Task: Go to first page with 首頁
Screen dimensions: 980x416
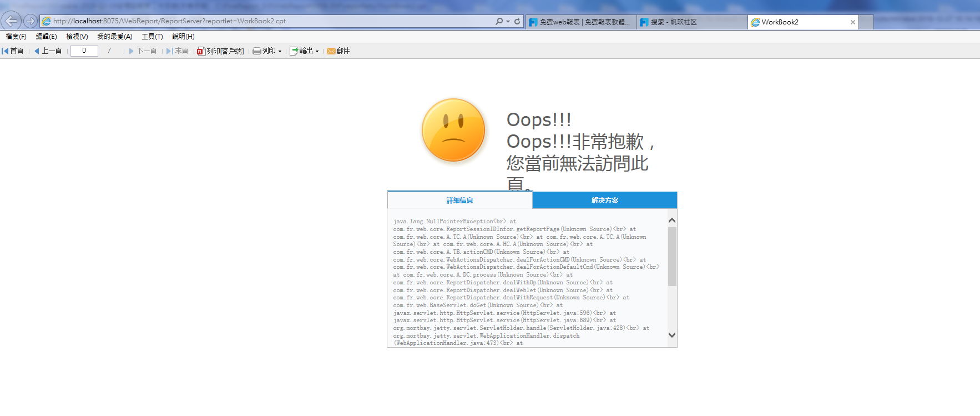Action: (x=13, y=51)
